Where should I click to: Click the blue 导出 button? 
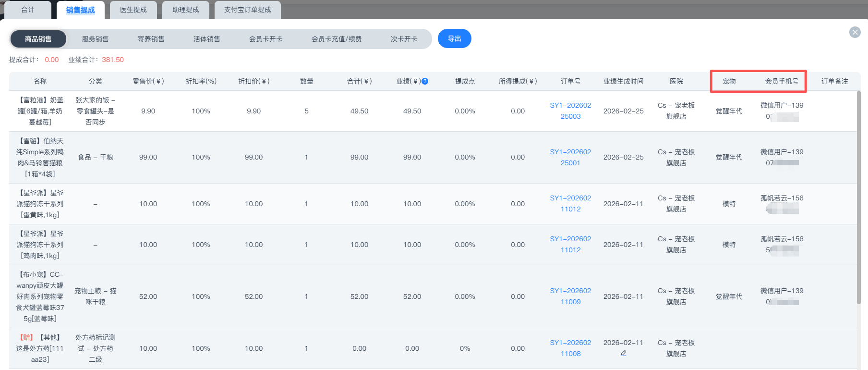[x=454, y=38]
